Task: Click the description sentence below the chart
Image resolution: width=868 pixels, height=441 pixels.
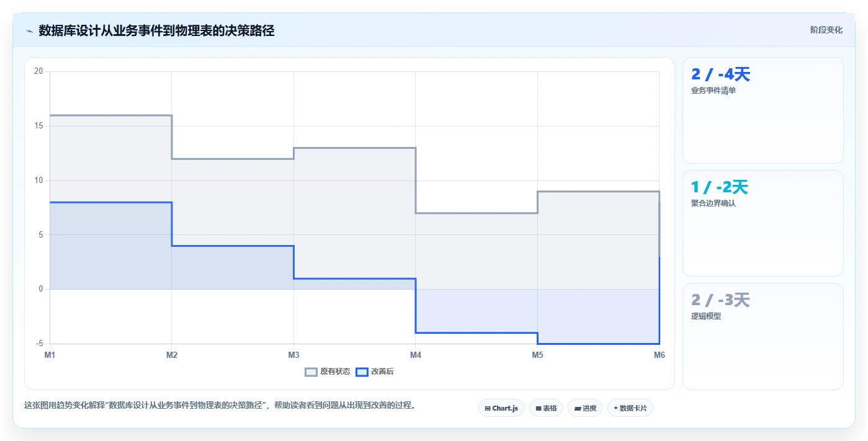Action: (x=220, y=406)
